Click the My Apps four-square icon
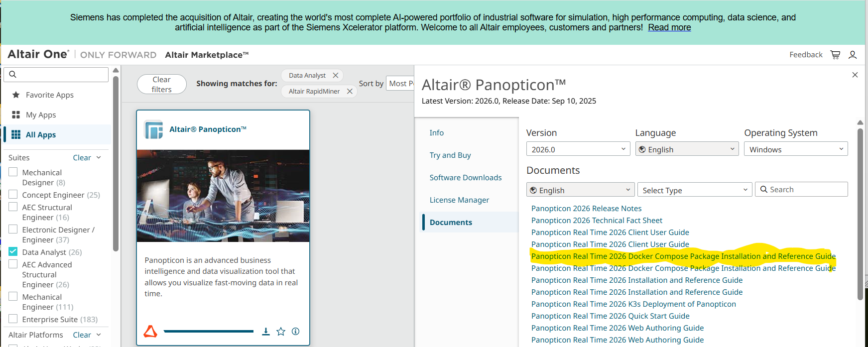This screenshot has height=347, width=868. [16, 115]
